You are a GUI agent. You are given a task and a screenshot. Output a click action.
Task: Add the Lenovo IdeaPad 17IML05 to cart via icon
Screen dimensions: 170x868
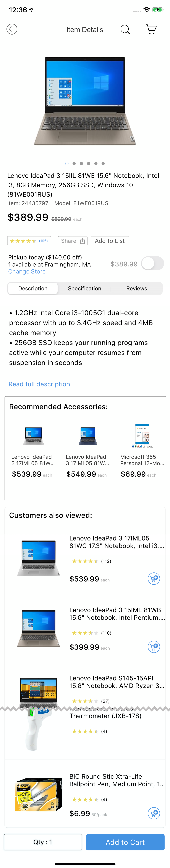tap(154, 578)
